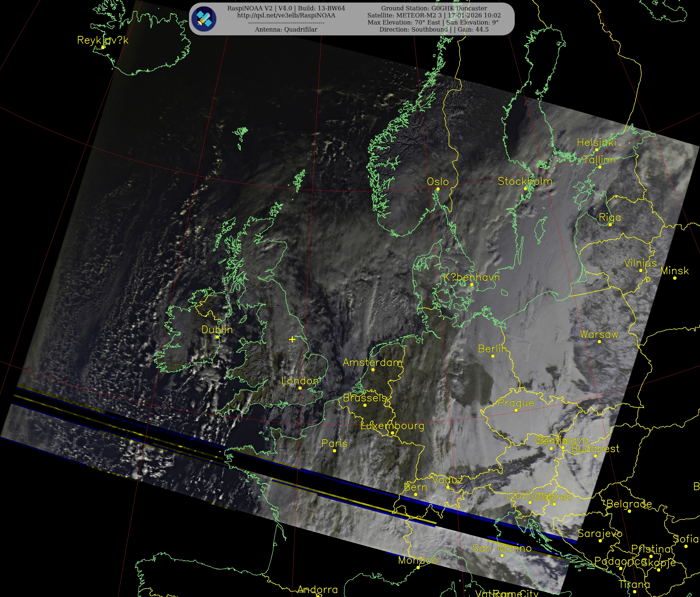Click the Warsaw city label
This screenshot has height=597, width=700.
tap(599, 334)
